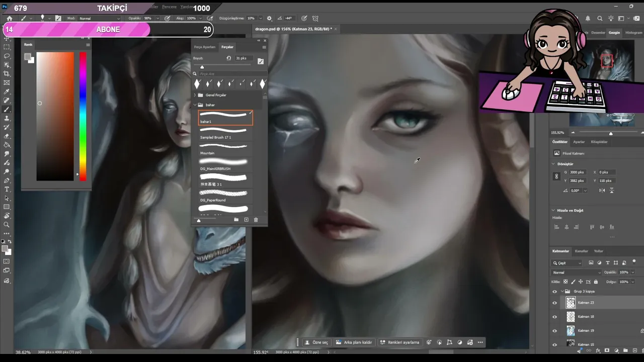
Task: Select the Zoom tool in the toolbar
Action: click(x=7, y=225)
